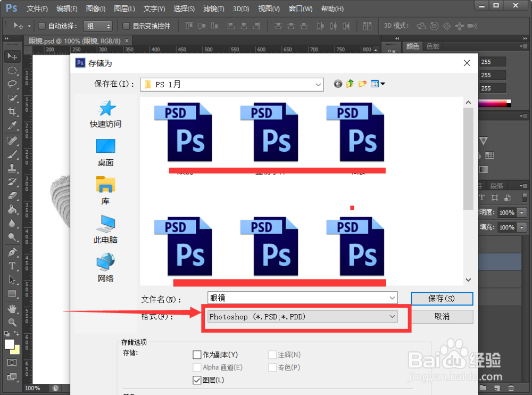Screen dimensions: 532x395
Task: Select the Move tool in toolbox
Action: pos(12,56)
